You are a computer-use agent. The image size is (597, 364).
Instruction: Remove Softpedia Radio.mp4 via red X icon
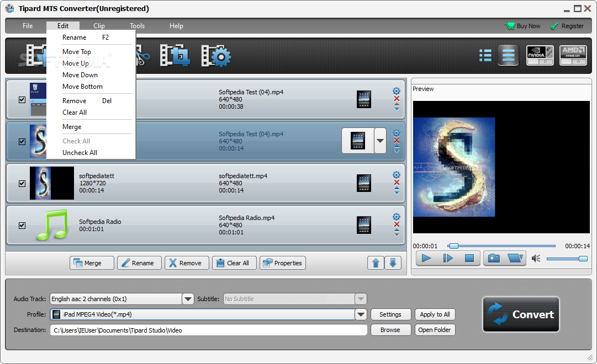click(x=397, y=224)
